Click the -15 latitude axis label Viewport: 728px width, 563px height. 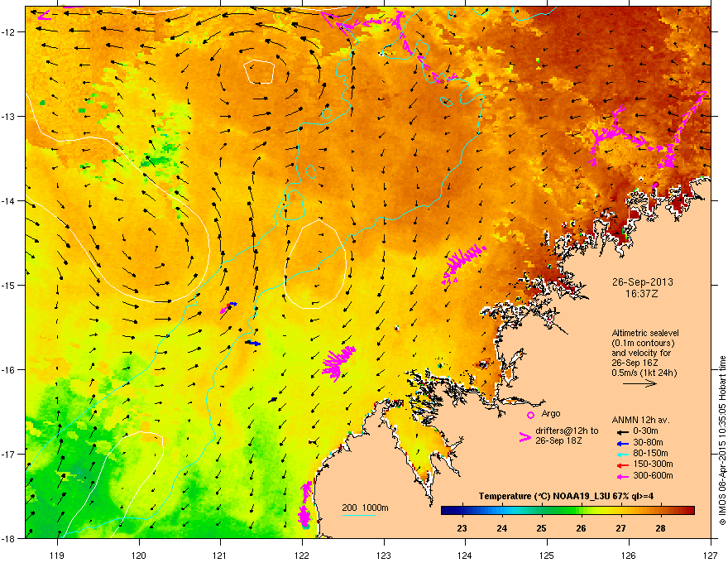7,285
